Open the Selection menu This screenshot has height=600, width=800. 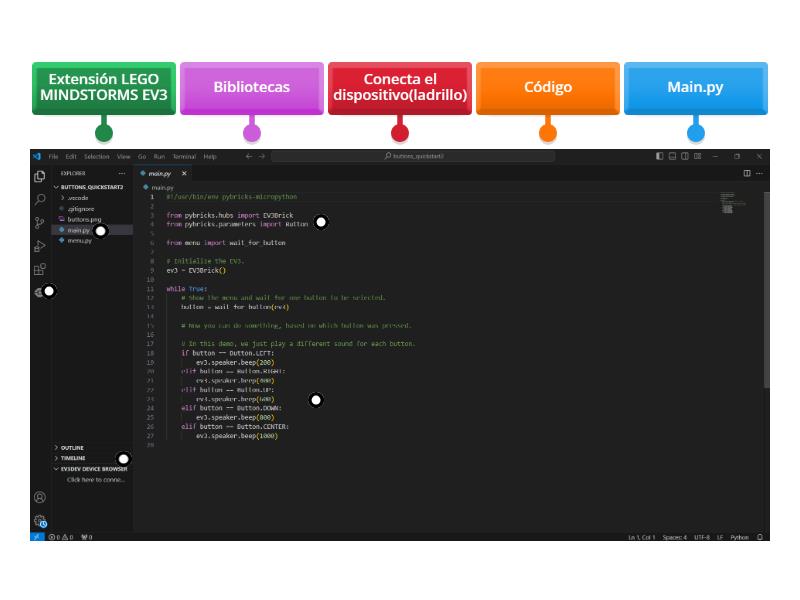[x=97, y=156]
